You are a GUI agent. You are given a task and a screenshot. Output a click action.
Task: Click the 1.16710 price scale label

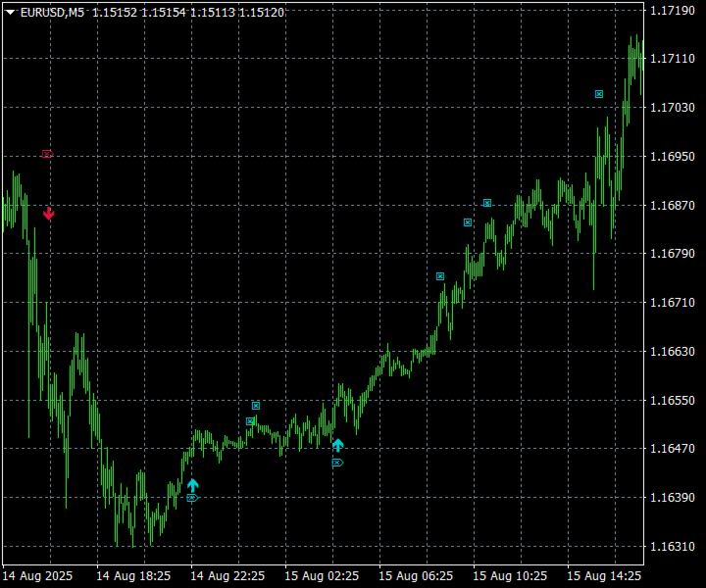(x=673, y=302)
